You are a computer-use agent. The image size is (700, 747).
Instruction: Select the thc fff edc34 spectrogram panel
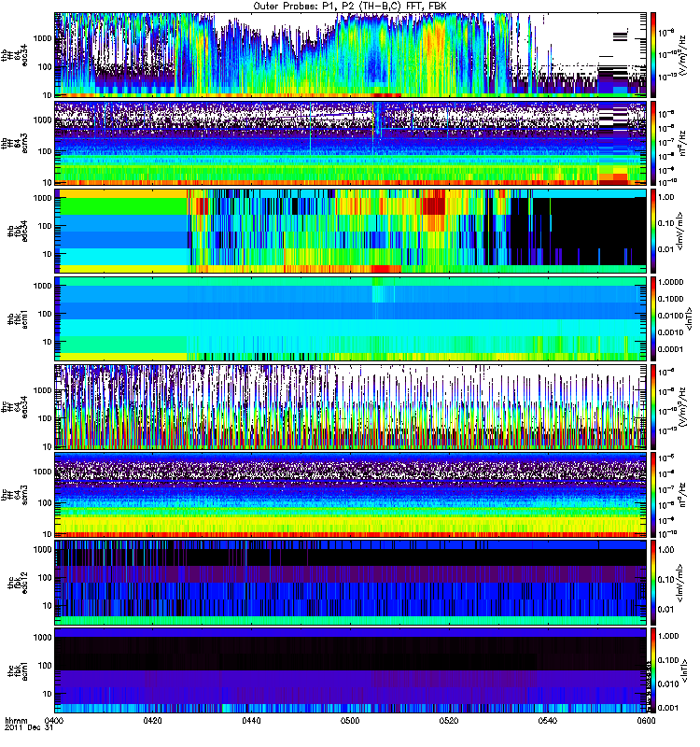(350, 407)
